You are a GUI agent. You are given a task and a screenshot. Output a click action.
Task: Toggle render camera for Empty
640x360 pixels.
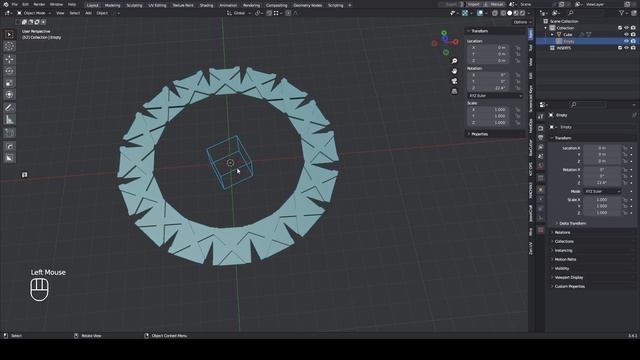click(x=633, y=41)
